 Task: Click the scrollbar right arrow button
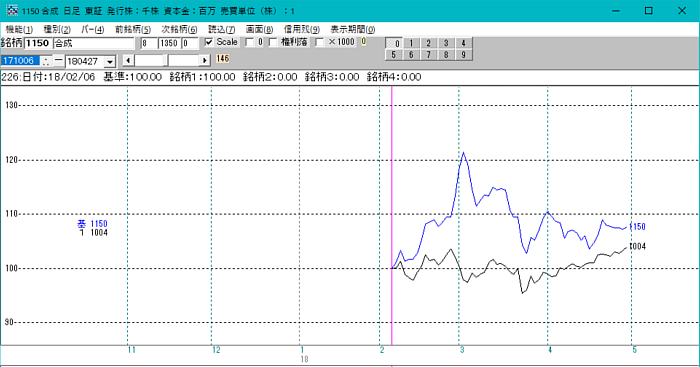coord(204,60)
